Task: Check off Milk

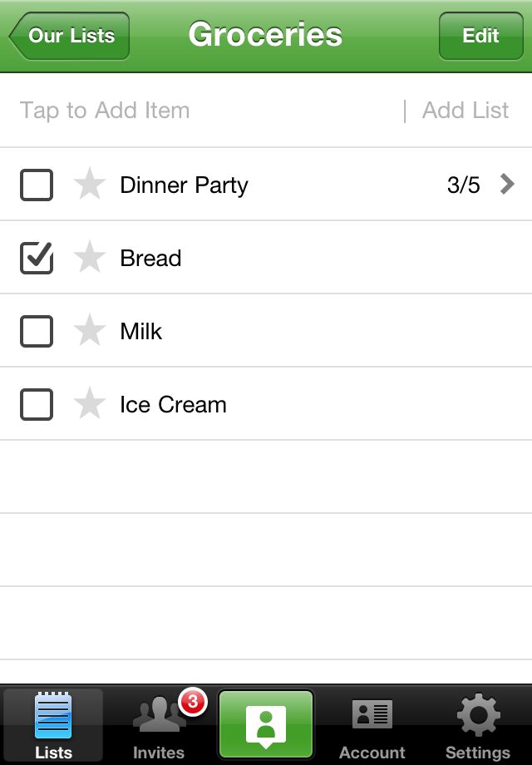Action: [37, 331]
